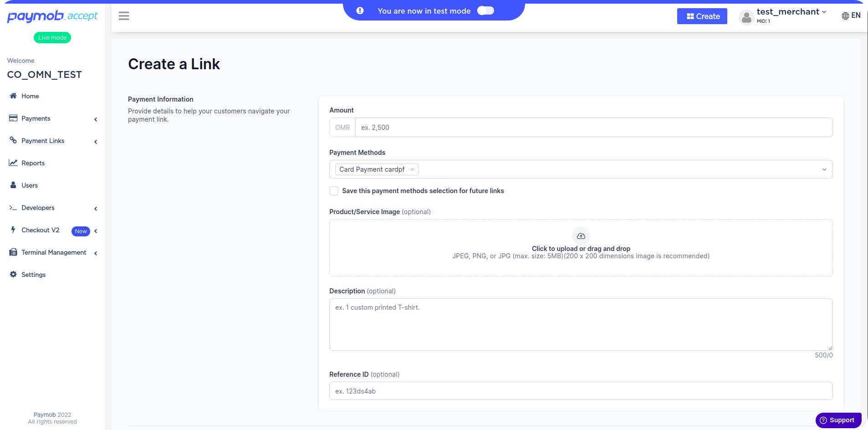Viewport: 868px width, 430px height.
Task: Select the Users person icon
Action: pos(13,185)
